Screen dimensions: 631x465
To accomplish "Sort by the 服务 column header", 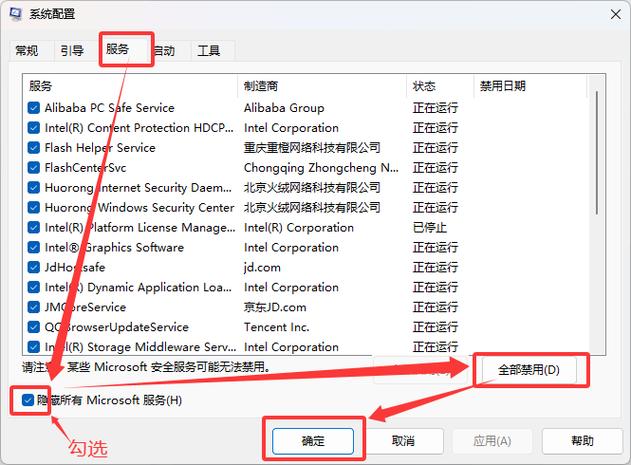I will click(x=130, y=86).
